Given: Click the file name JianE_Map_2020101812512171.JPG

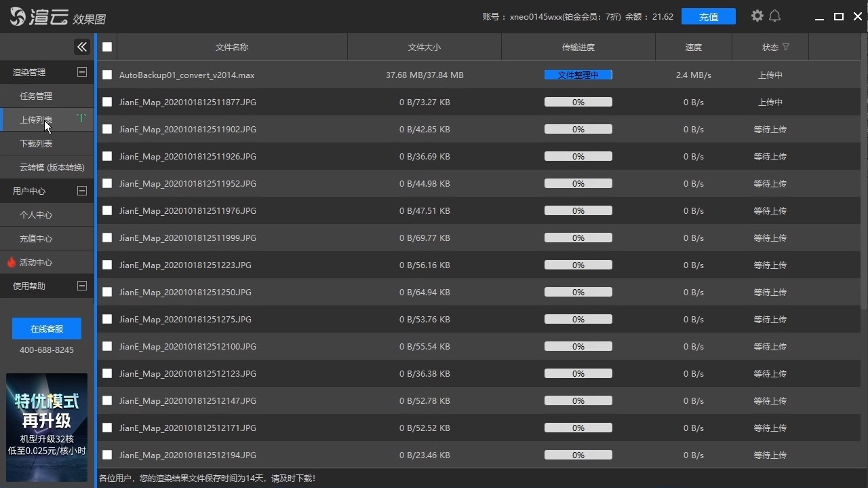Looking at the screenshot, I should click(x=188, y=428).
